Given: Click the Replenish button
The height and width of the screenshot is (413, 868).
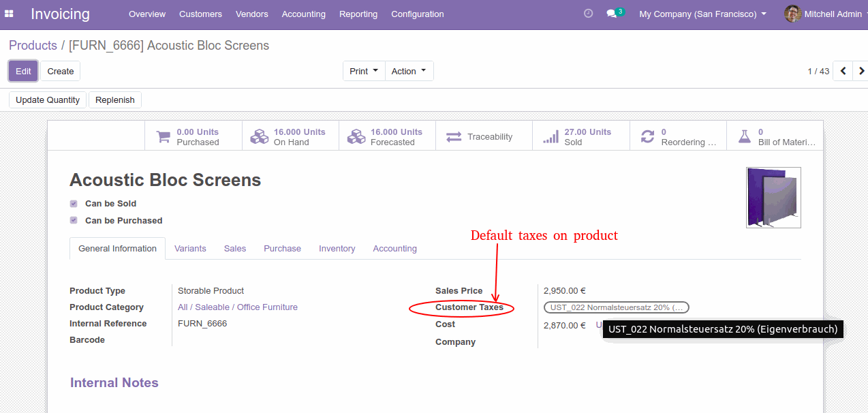Looking at the screenshot, I should point(115,100).
